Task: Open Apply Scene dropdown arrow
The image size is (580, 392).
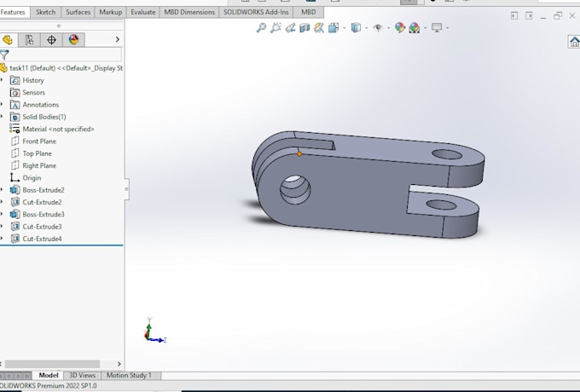Action: (425, 28)
